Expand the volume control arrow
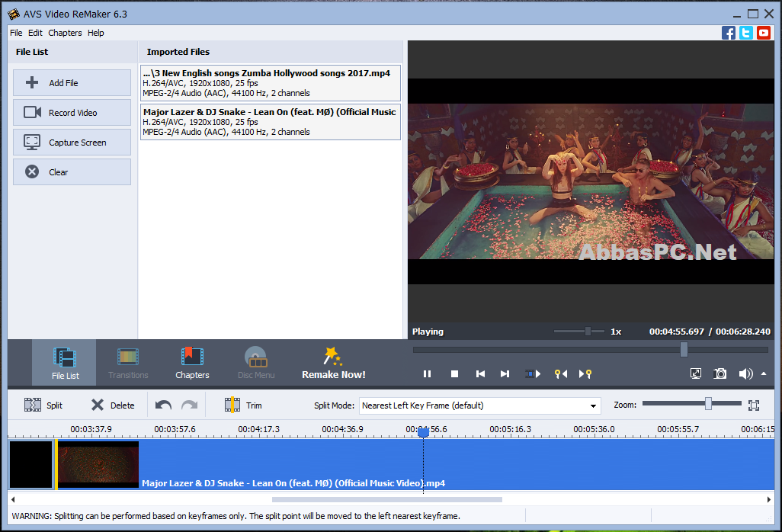This screenshot has width=782, height=532. point(764,373)
